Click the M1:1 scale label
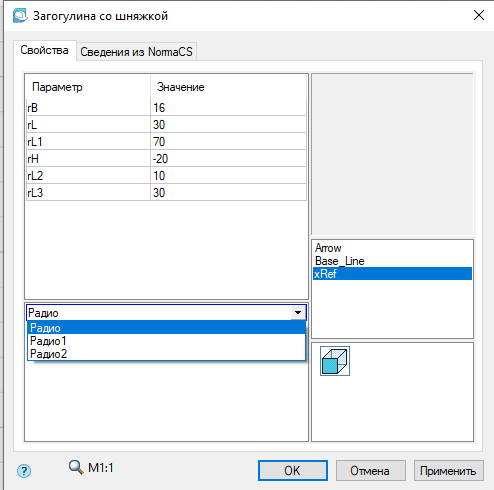The image size is (494, 490). (x=101, y=468)
